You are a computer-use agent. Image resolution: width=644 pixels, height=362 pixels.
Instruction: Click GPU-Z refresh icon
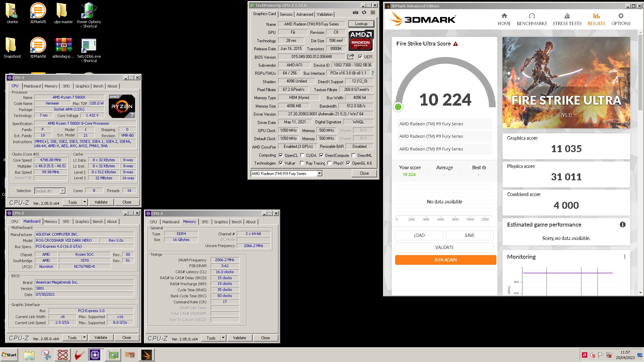click(x=364, y=13)
